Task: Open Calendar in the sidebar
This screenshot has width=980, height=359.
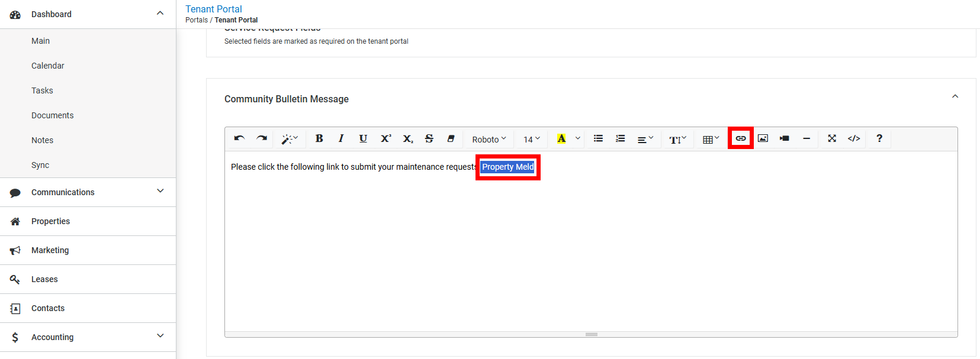Action: pos(48,66)
